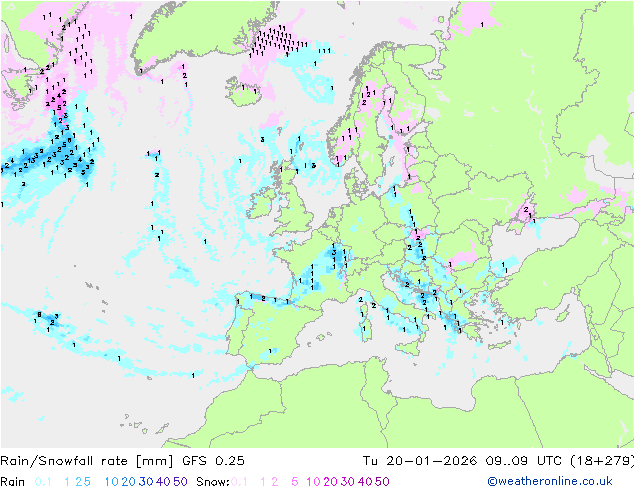Pick the Snow 20 legend value
Image resolution: width=634 pixels, height=490 pixels.
click(330, 482)
